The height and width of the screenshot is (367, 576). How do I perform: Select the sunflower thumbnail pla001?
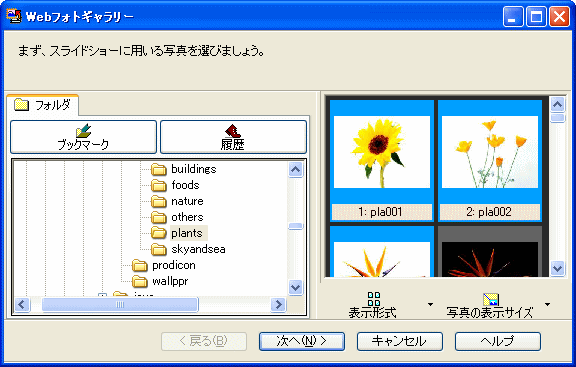382,152
